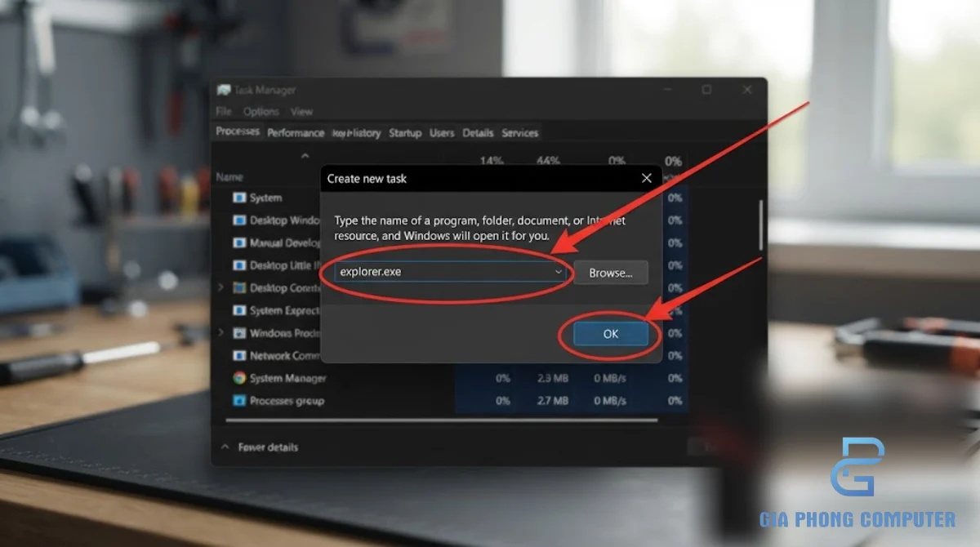Close the Create new task dialog
Viewport: 980px width, 547px height.
[x=647, y=178]
